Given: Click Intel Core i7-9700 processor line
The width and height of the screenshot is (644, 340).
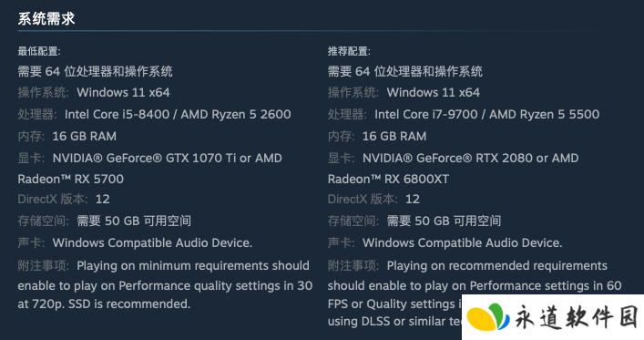Looking at the screenshot, I should (x=464, y=114).
